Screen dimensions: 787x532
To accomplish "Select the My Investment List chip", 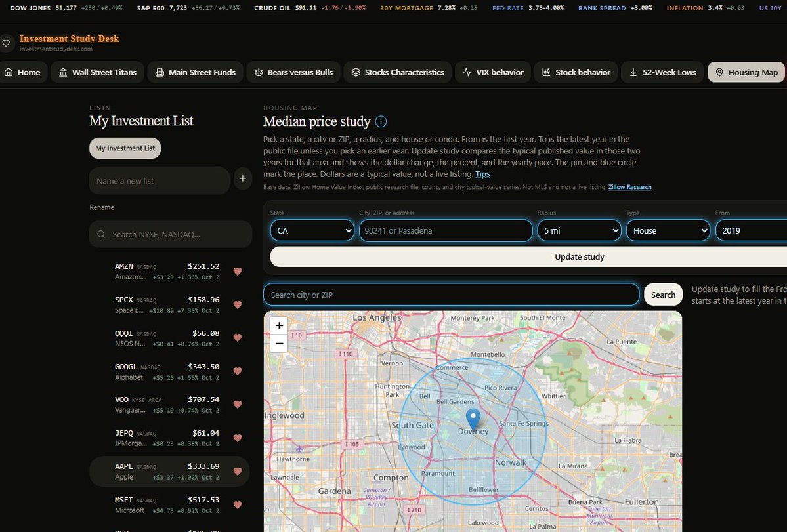I will 125,148.
